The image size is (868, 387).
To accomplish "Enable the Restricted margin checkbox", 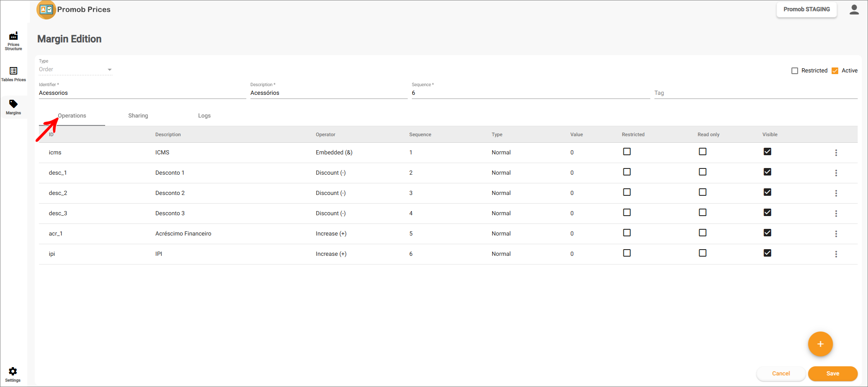I will pos(795,71).
